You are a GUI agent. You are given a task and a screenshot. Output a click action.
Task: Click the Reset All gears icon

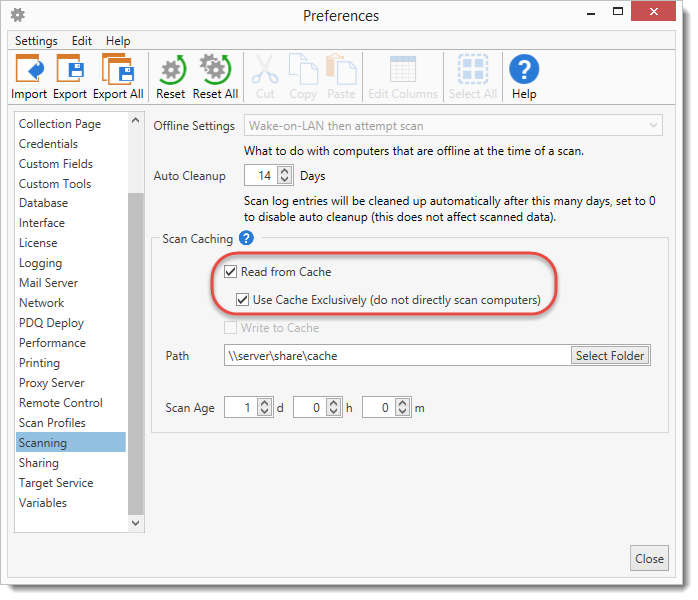point(215,69)
